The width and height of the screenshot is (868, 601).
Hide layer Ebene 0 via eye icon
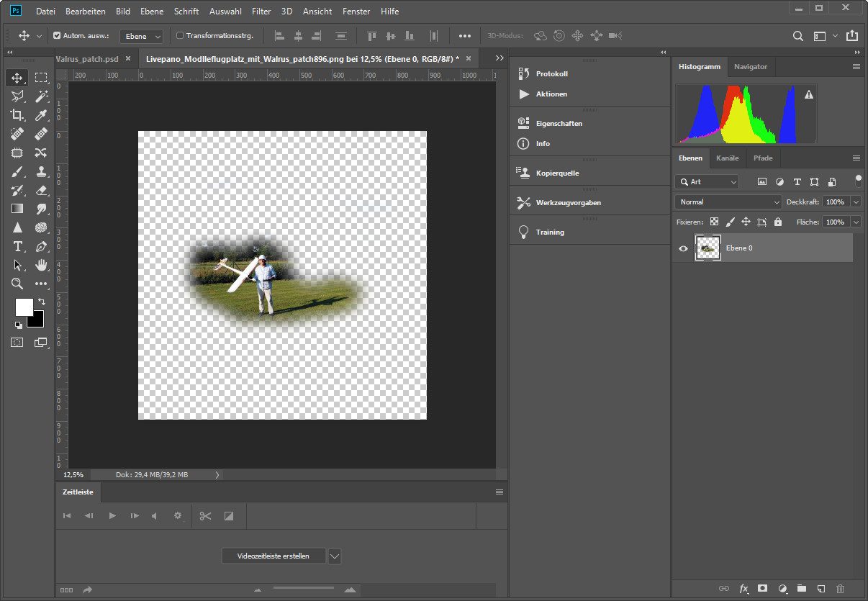point(683,248)
